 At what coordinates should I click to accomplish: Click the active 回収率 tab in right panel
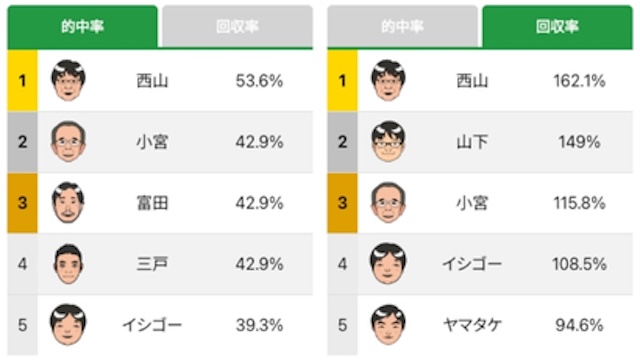pyautogui.click(x=558, y=27)
